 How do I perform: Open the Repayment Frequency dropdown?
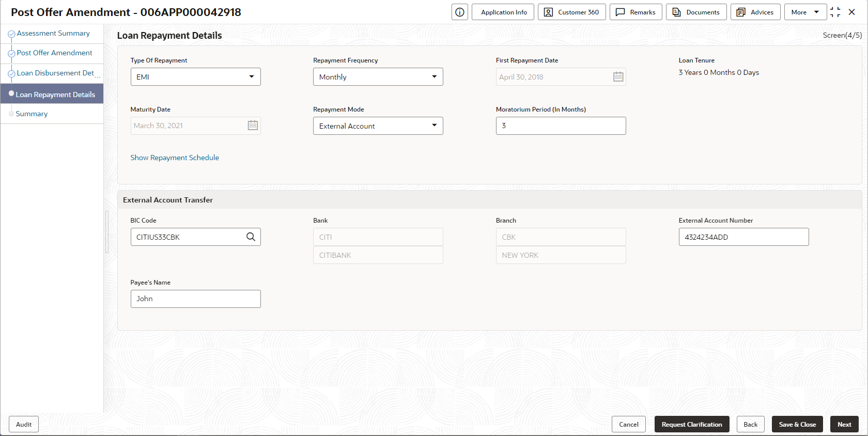pyautogui.click(x=434, y=77)
